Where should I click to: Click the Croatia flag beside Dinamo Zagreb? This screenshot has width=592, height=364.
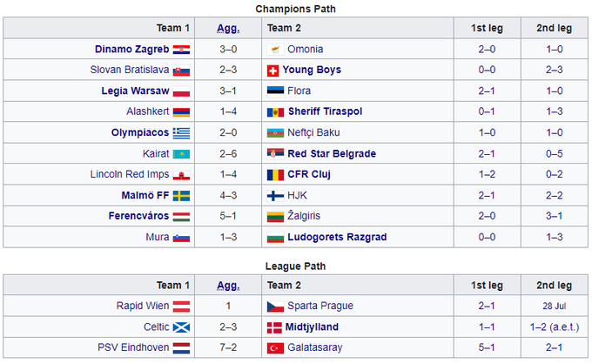(181, 49)
